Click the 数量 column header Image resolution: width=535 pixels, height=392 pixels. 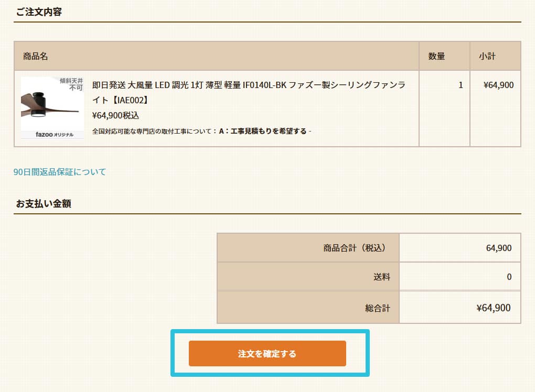click(436, 56)
